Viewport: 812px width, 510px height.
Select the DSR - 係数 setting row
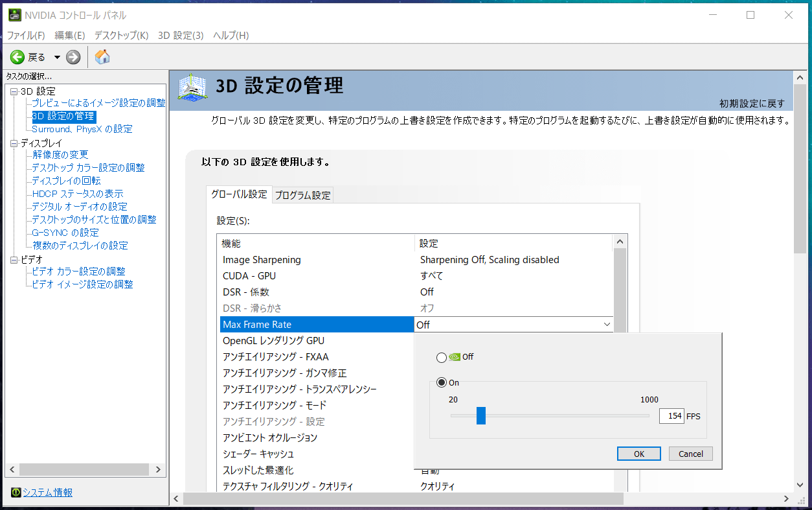click(416, 292)
